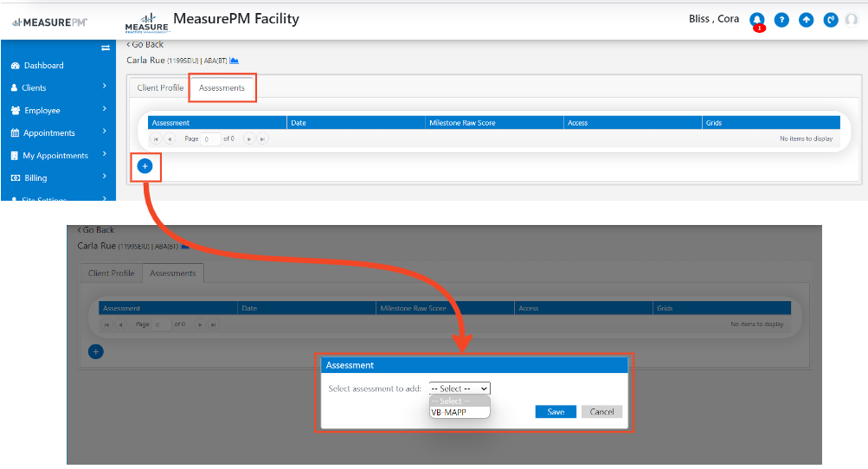868x469 pixels.
Task: Click the MeasurePM logo at top left
Action: (x=50, y=22)
